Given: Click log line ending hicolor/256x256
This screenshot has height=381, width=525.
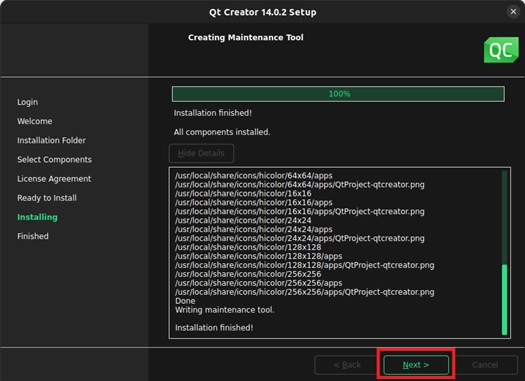Looking at the screenshot, I should click(x=248, y=274).
